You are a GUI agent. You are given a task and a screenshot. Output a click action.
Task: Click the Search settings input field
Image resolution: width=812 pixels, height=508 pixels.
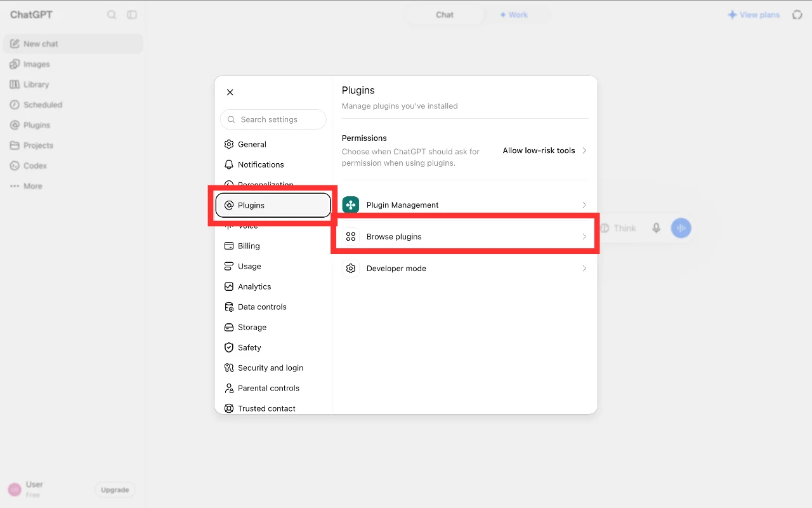coord(273,119)
